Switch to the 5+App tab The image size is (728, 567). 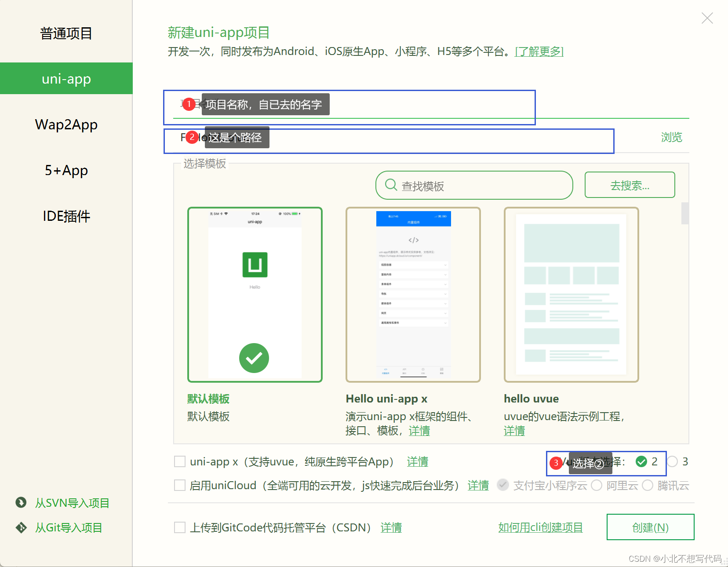coord(66,170)
